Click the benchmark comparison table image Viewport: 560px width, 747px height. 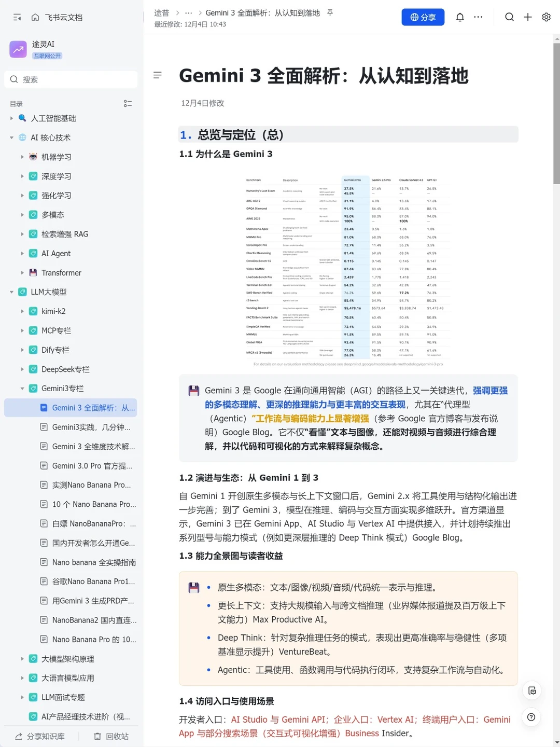coord(348,271)
